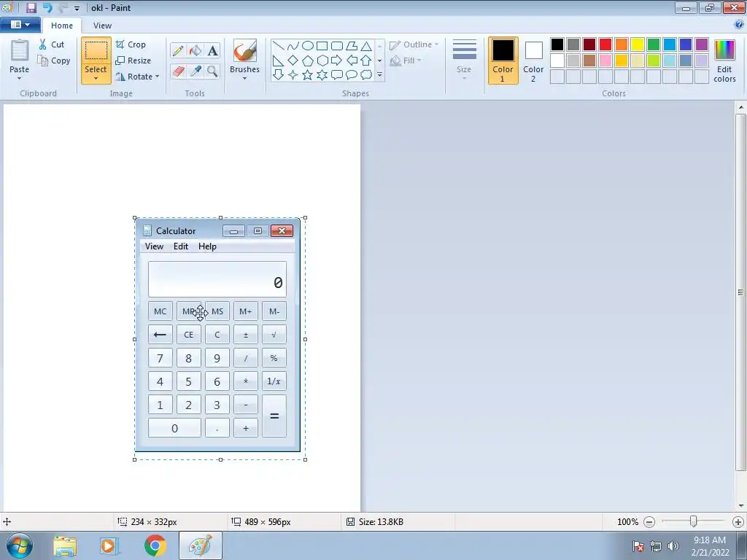Open Windows Media Player from taskbar
Viewport: 747px width, 560px height.
click(x=109, y=545)
